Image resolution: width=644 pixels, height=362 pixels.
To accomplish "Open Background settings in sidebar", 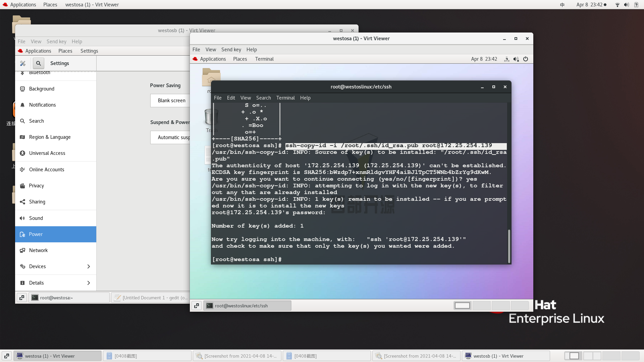I will (x=56, y=89).
